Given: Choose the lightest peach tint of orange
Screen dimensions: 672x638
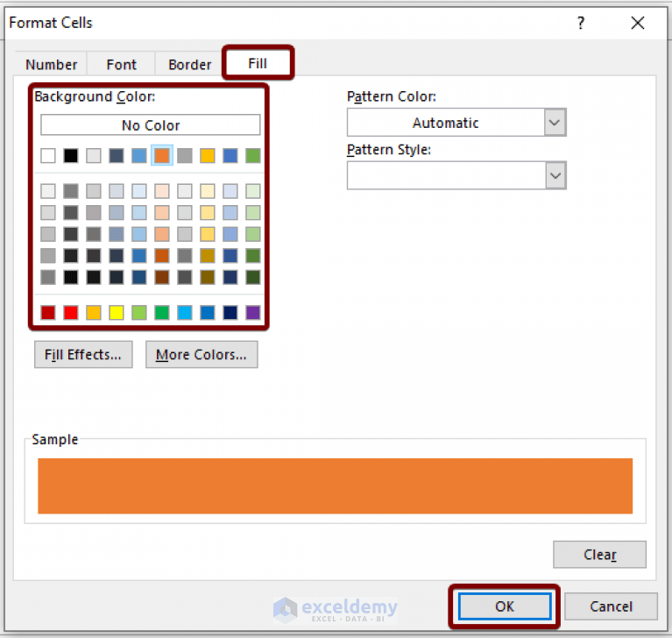Looking at the screenshot, I should [162, 191].
